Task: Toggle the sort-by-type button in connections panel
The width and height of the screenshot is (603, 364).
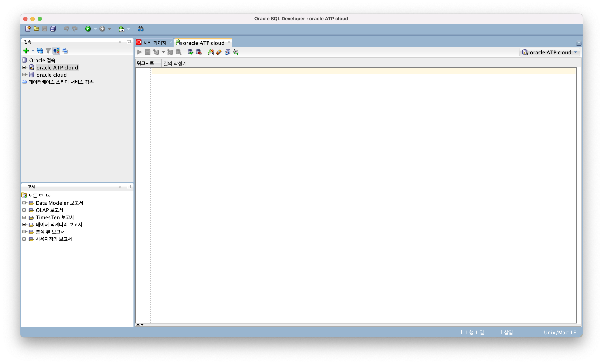Action: (x=57, y=51)
